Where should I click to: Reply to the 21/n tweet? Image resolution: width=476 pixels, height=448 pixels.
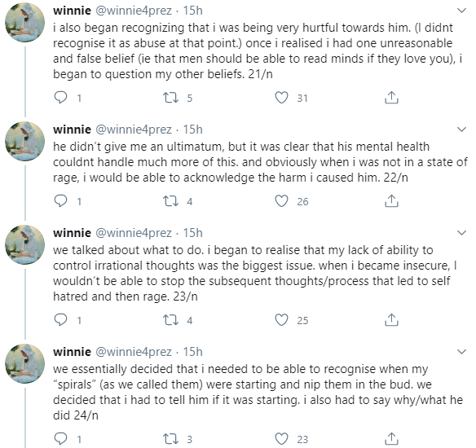click(60, 98)
